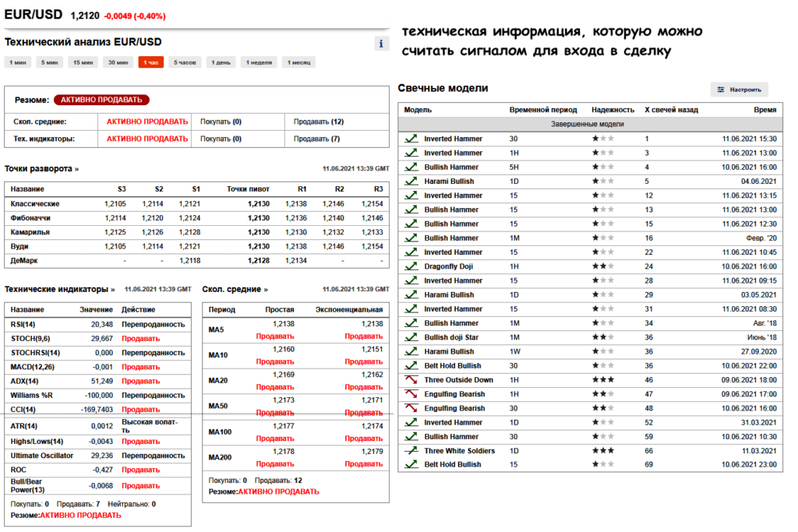Click the info icon beside Технический анализ heading
This screenshot has width=798, height=532.
pyautogui.click(x=381, y=44)
